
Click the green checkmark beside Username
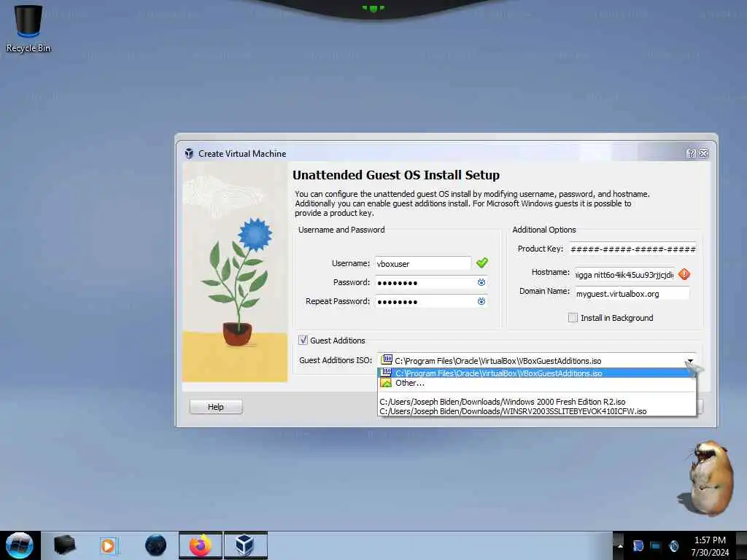482,262
